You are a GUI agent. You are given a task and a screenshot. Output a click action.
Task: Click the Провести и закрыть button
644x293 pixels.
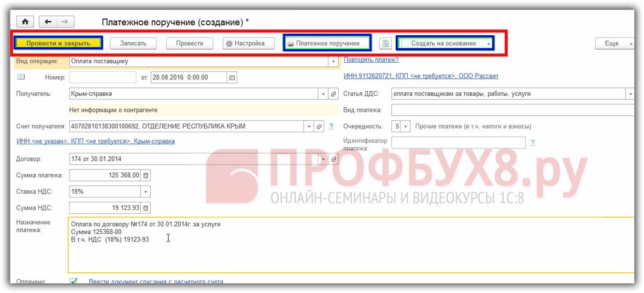tap(58, 43)
